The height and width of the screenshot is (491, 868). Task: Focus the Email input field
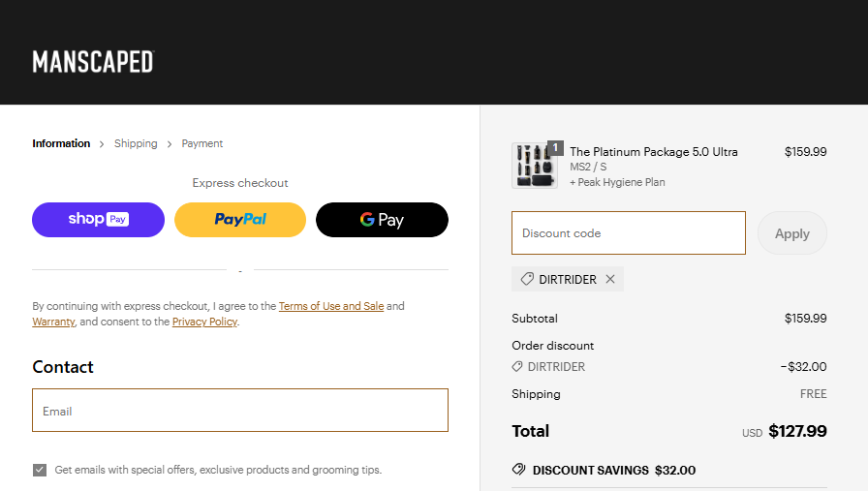pyautogui.click(x=240, y=411)
